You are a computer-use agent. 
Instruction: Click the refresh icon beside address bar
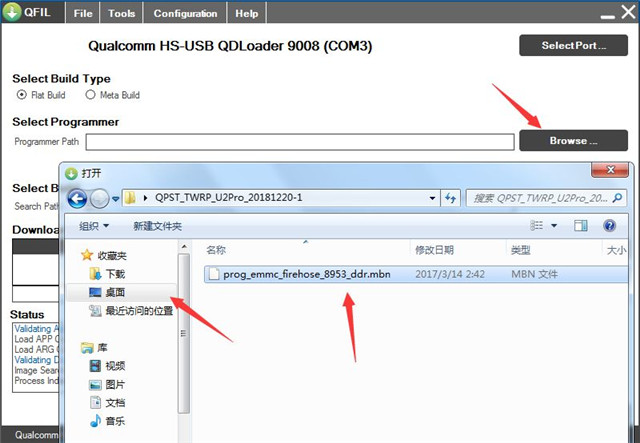point(450,198)
